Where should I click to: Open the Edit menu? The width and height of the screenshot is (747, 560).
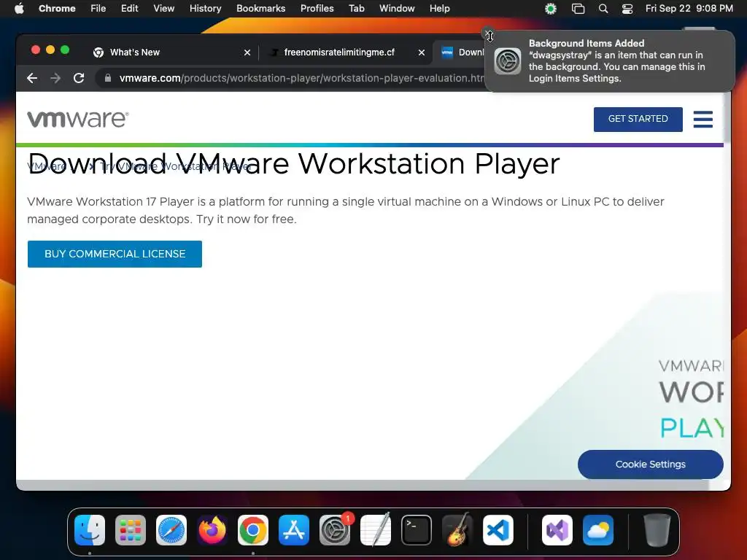pyautogui.click(x=130, y=9)
